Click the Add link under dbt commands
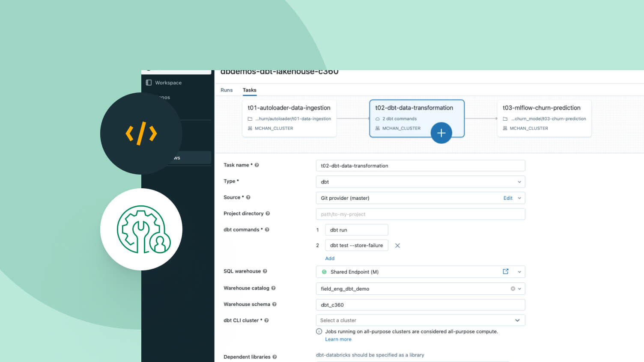644x362 pixels. [x=330, y=258]
